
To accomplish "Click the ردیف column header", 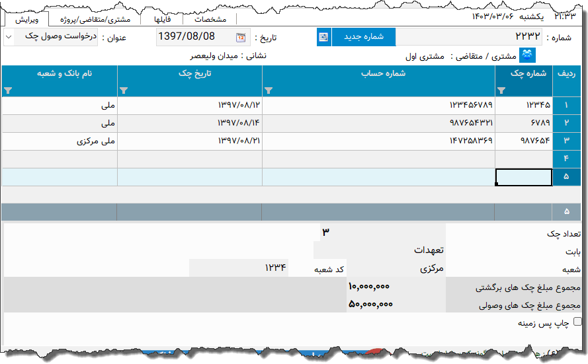I will [x=566, y=81].
